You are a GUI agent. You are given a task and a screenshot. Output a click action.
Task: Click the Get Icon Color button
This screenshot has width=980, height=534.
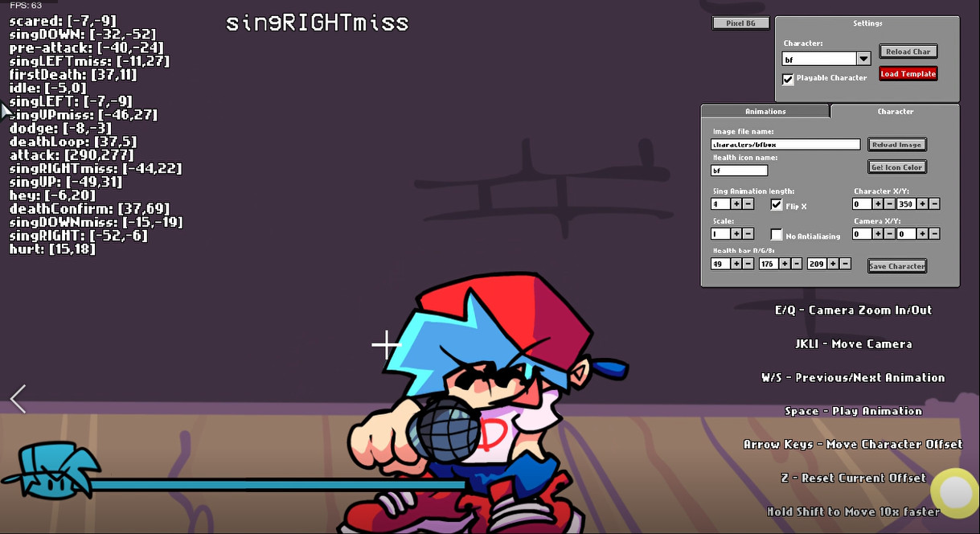tap(896, 166)
